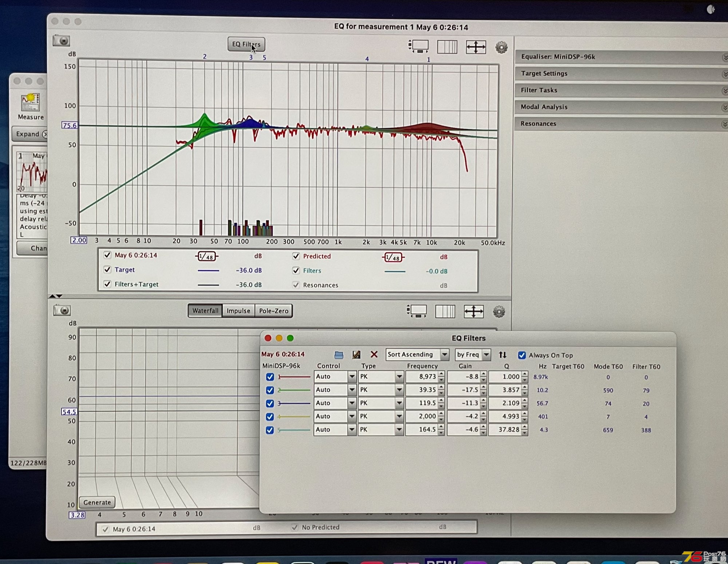Select the measurement 1 thumbnail in REW window
728x564 pixels.
[32, 172]
